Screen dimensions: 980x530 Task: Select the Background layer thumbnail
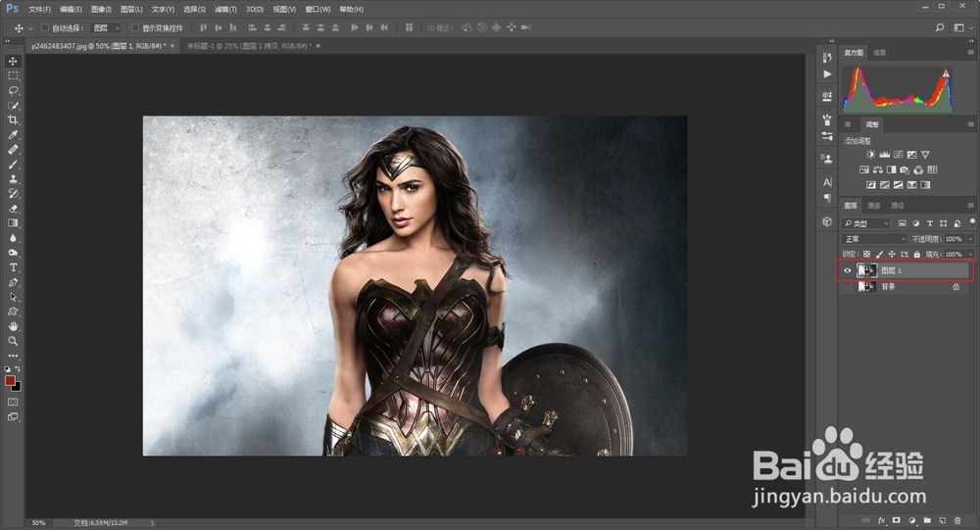pos(867,287)
